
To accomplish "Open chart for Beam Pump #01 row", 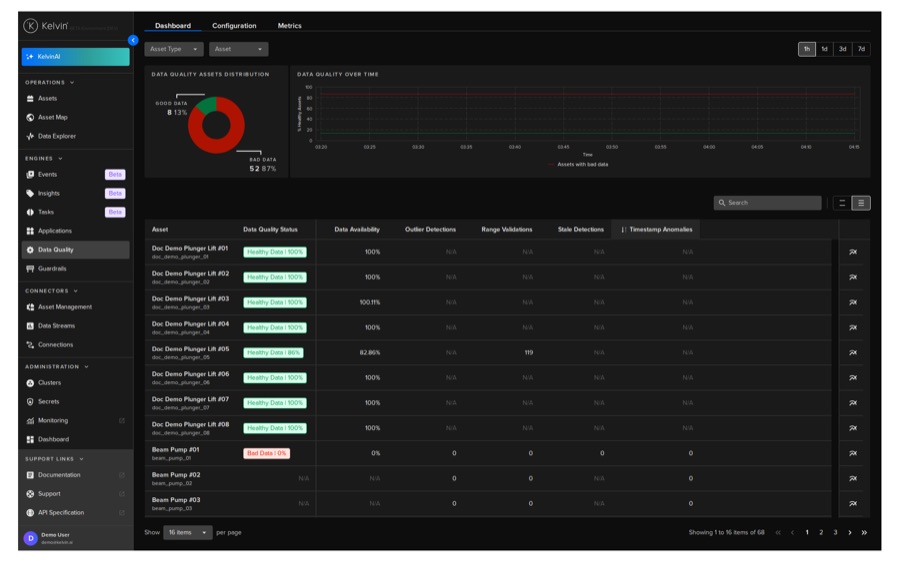I will point(853,454).
